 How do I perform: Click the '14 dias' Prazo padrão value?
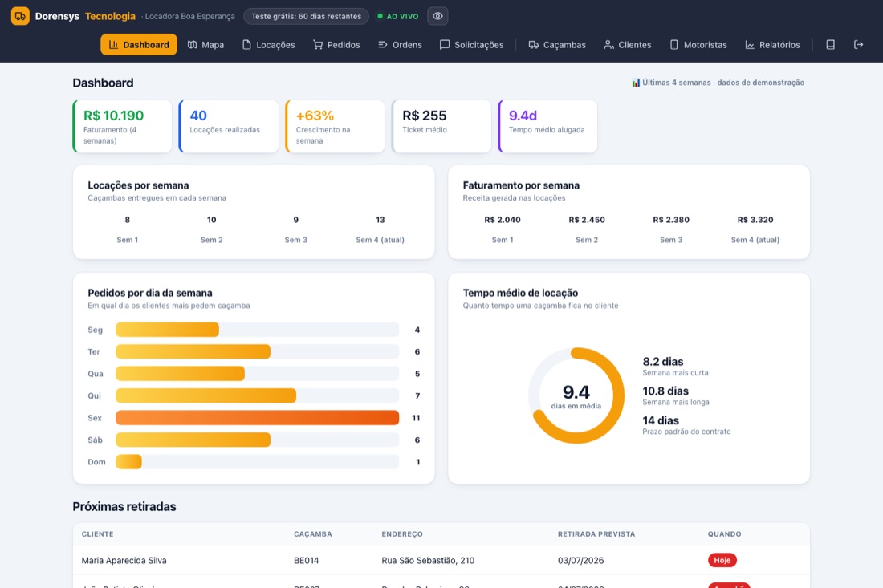tap(661, 420)
